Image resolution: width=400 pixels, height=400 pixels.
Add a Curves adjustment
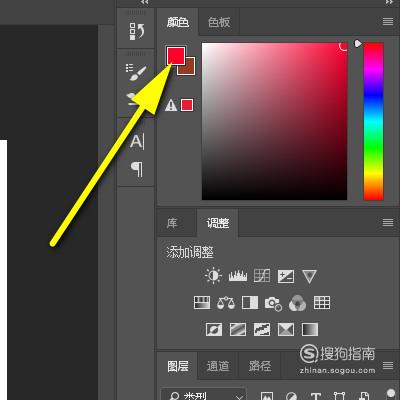coord(262,276)
